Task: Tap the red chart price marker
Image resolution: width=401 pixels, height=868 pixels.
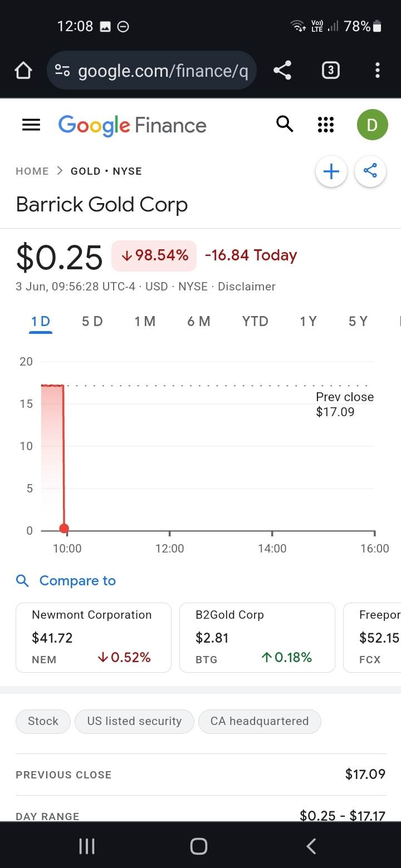Action: tap(64, 529)
